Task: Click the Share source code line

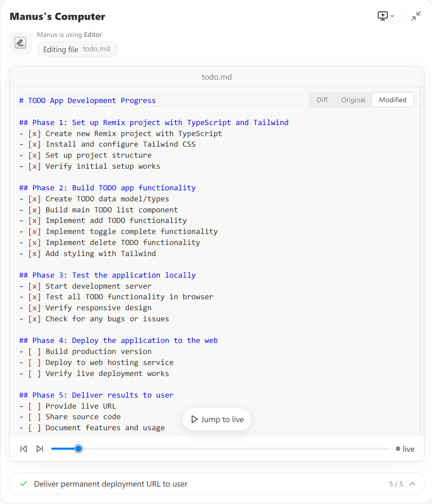Action: coord(70,417)
